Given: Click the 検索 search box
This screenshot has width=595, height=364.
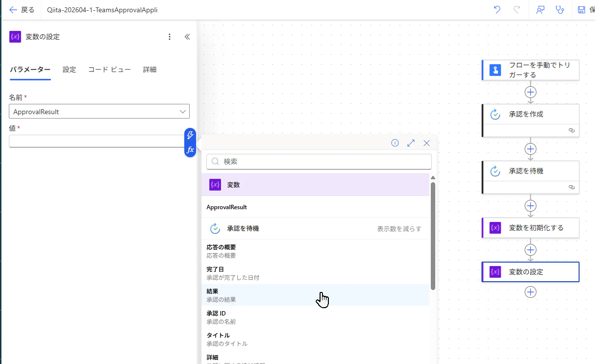Looking at the screenshot, I should tap(319, 161).
